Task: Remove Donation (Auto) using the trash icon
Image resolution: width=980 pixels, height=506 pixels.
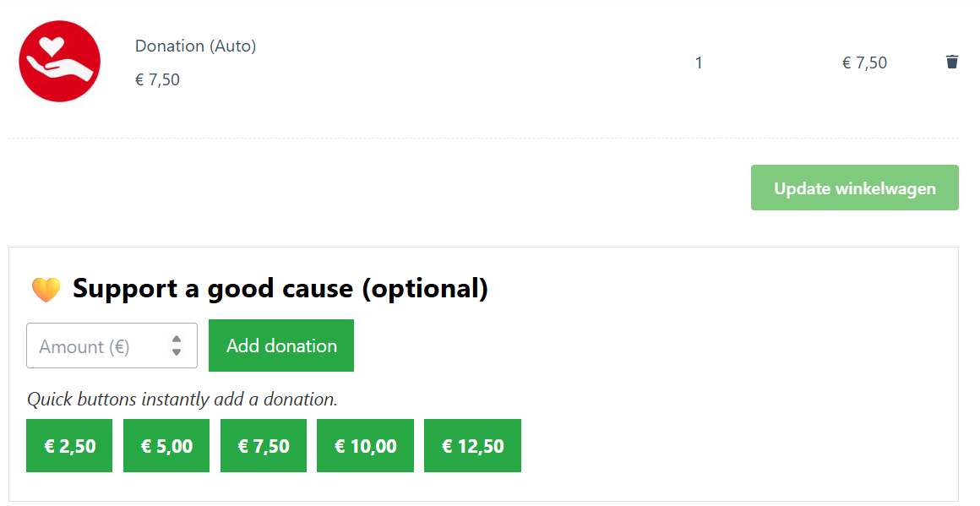Action: click(952, 61)
